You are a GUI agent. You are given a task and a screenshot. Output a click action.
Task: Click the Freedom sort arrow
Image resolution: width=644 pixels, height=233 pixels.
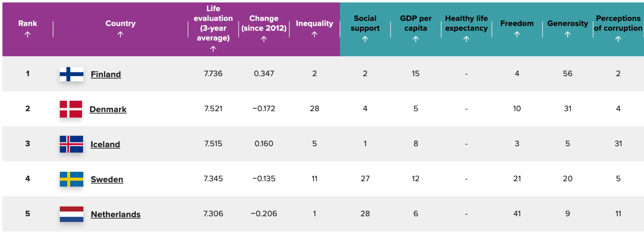pyautogui.click(x=517, y=34)
